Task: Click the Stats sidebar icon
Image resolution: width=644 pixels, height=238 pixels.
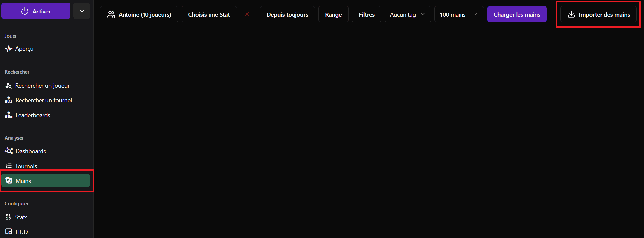Action: coord(9,217)
